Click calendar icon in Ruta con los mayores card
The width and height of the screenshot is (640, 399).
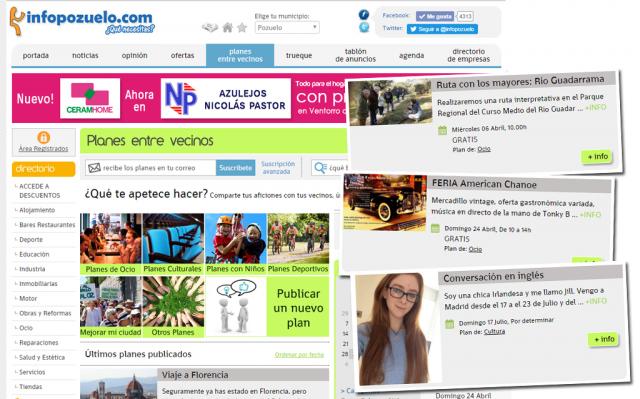pos(442,131)
